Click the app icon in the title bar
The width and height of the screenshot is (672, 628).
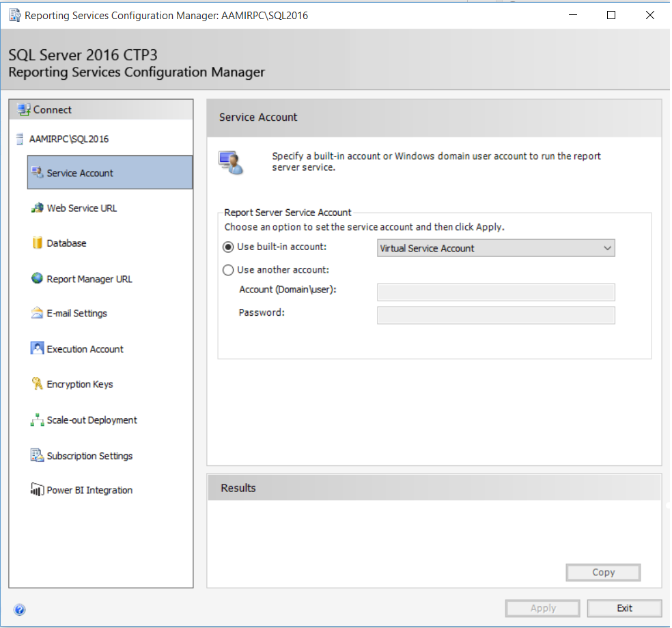15,16
